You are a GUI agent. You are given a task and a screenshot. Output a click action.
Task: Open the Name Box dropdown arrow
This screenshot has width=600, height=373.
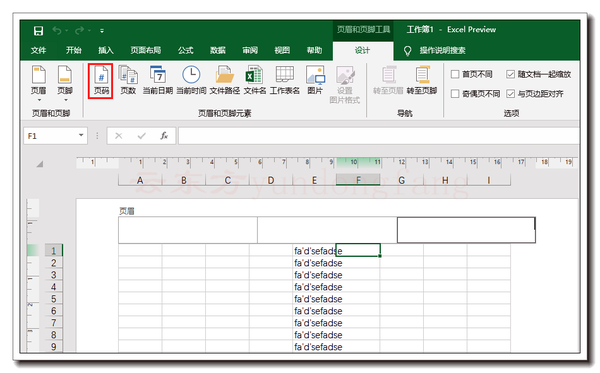pos(81,135)
